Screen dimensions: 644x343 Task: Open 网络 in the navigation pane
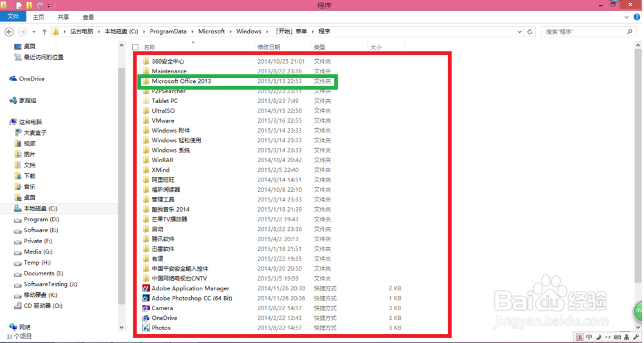tap(21, 327)
